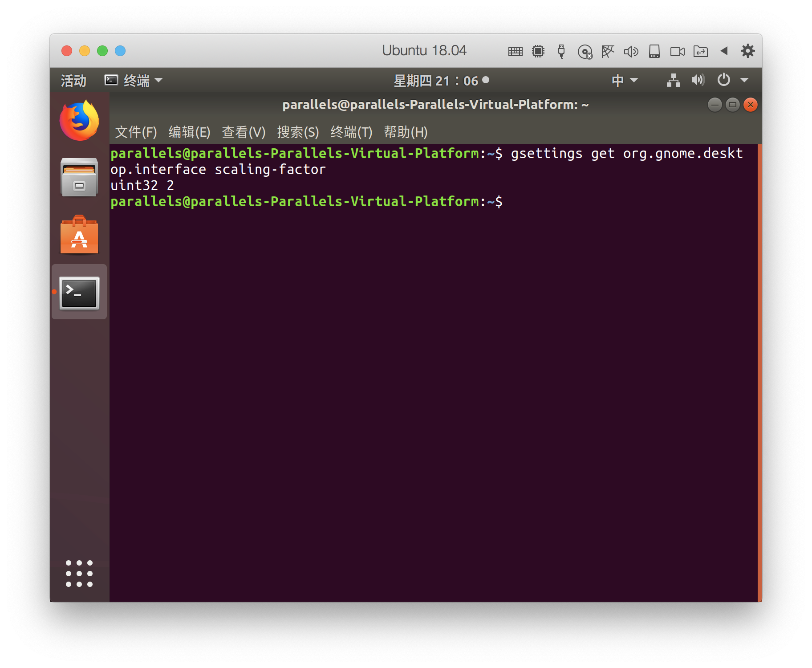Click the terminal vertical scrollbar
Viewport: 812px width, 668px height.
tap(759, 372)
